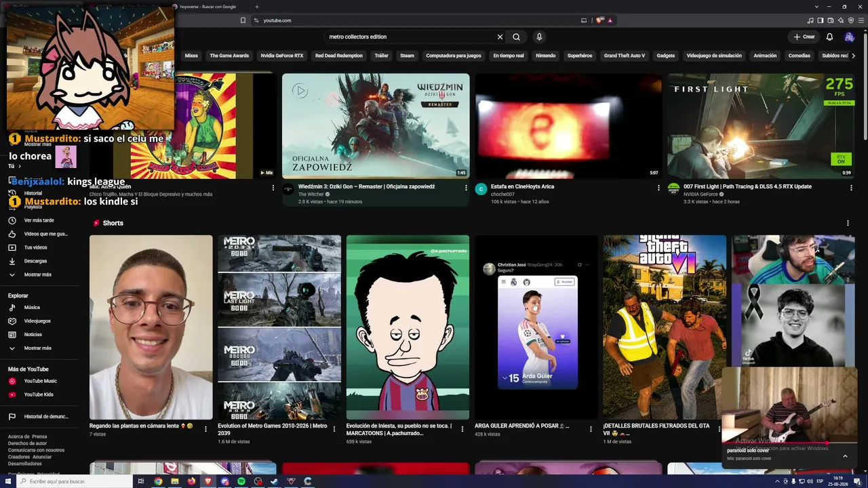Select the Steam filter chip
Screen dimensions: 868x488
[x=407, y=56]
